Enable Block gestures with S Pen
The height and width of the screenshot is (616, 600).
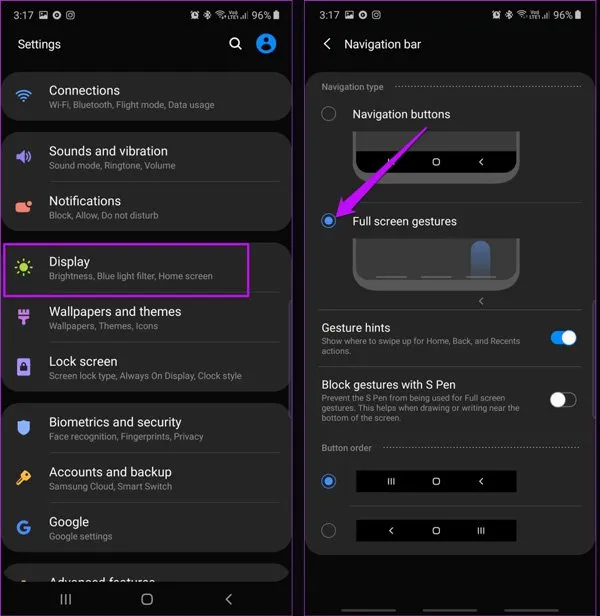pyautogui.click(x=563, y=400)
